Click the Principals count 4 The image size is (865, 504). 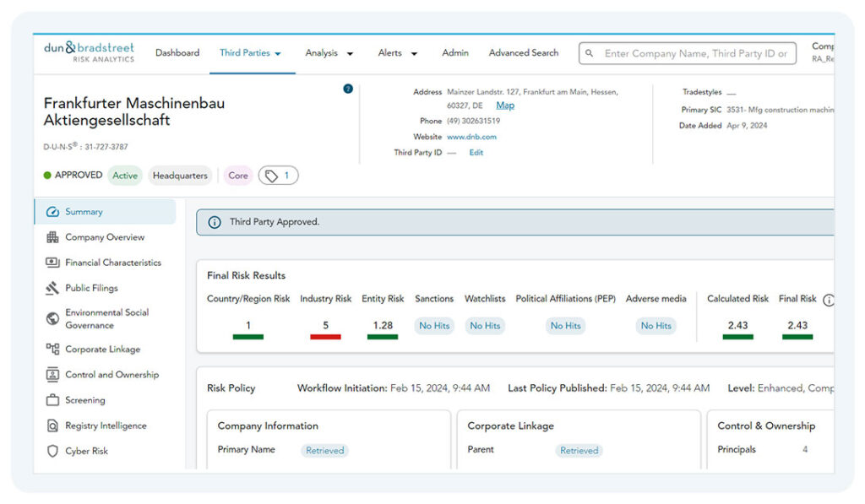[805, 449]
